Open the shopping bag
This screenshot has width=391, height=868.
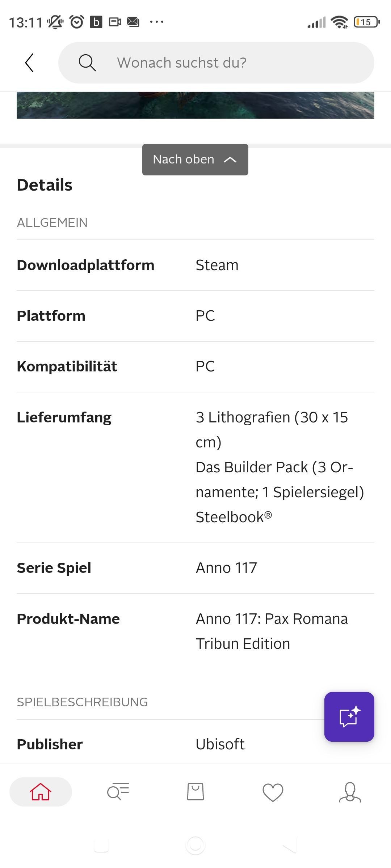click(195, 792)
